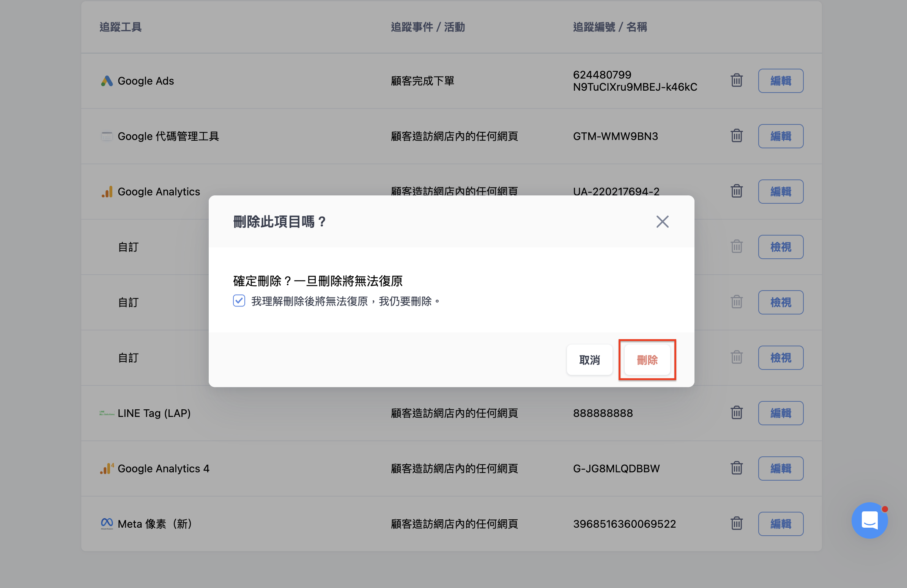Click disabled trash icon of second 自訂 row

pos(736,302)
